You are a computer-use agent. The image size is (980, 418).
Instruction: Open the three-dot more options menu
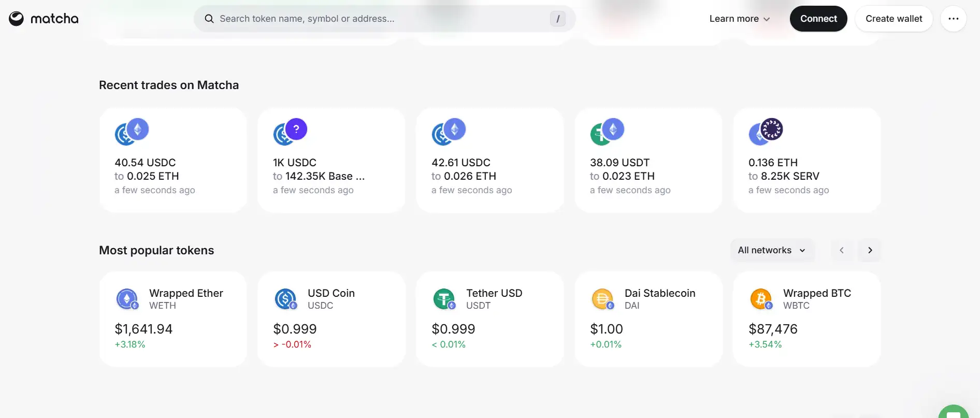point(953,19)
